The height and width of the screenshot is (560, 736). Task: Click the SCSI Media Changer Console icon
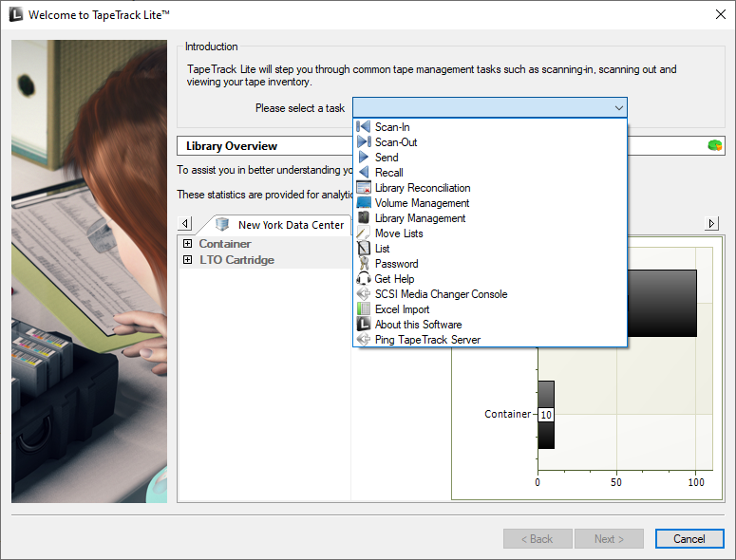click(364, 293)
